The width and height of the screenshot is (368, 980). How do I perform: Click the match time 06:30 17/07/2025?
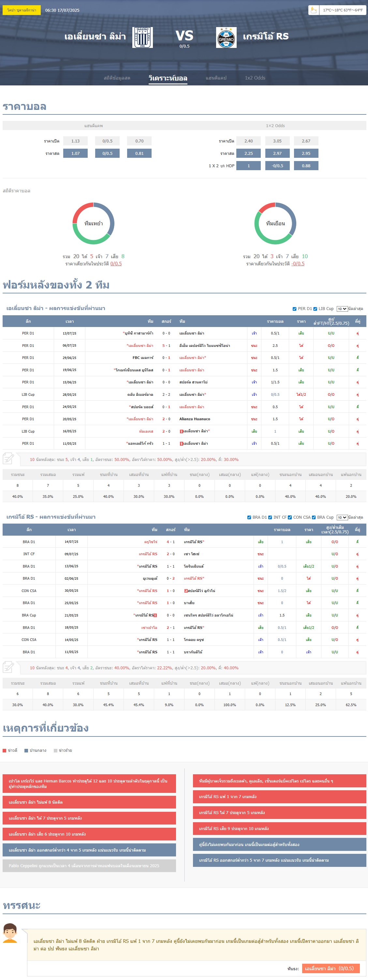pyautogui.click(x=62, y=10)
